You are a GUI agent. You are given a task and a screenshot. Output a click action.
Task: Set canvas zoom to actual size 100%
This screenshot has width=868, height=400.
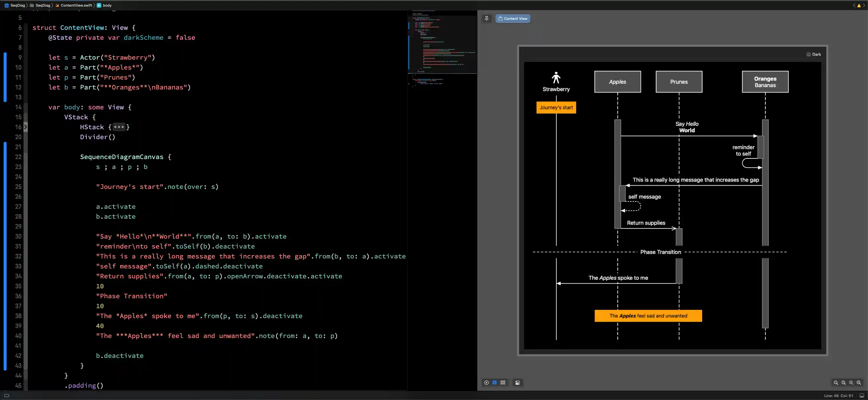pos(843,383)
